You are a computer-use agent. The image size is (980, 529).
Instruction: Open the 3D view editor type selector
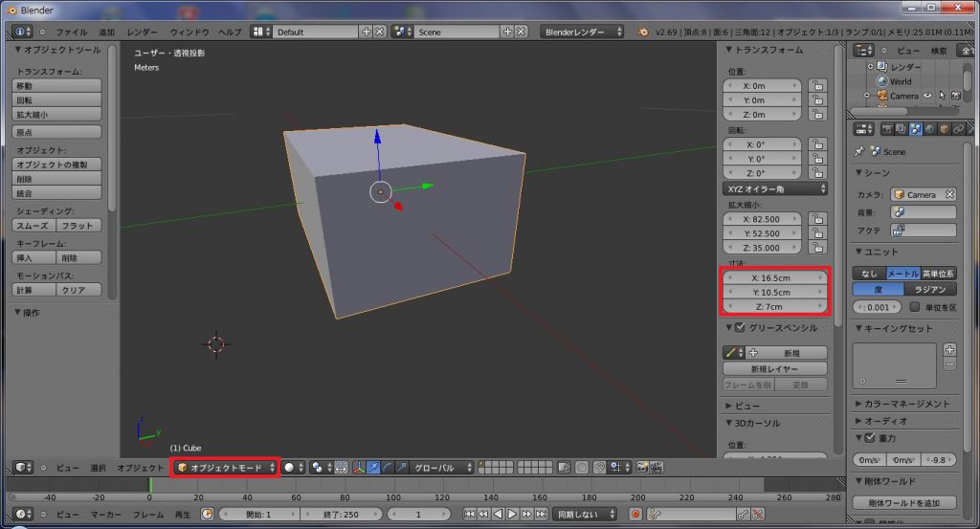[x=23, y=467]
